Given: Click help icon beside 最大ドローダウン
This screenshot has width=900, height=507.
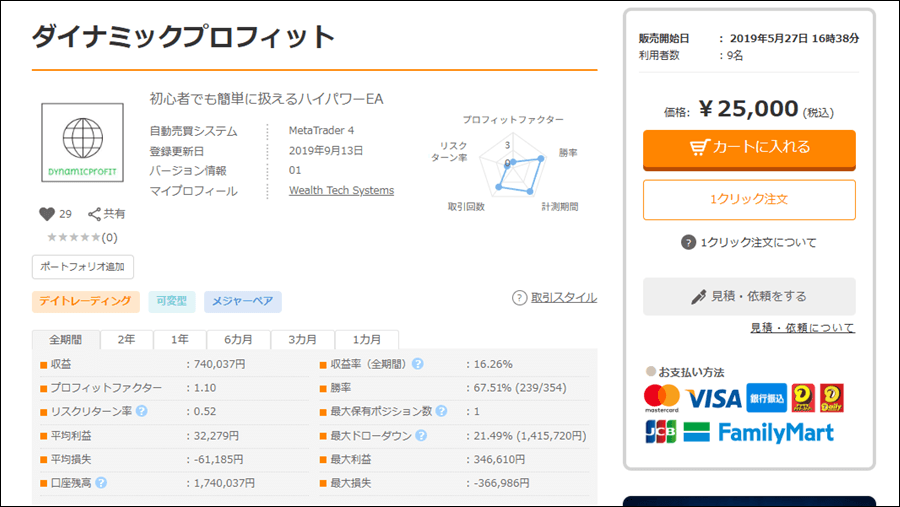Looking at the screenshot, I should point(421,435).
